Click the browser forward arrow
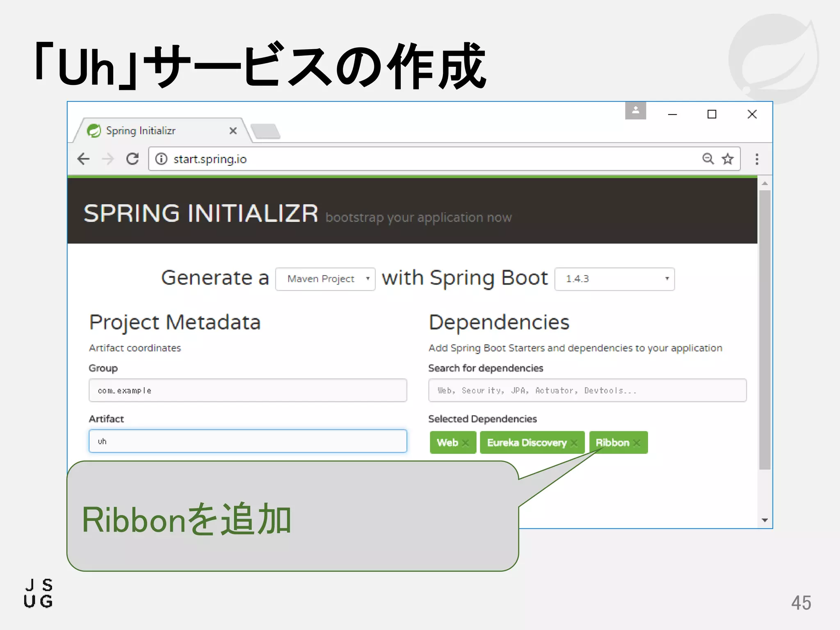The image size is (840, 630). (108, 159)
